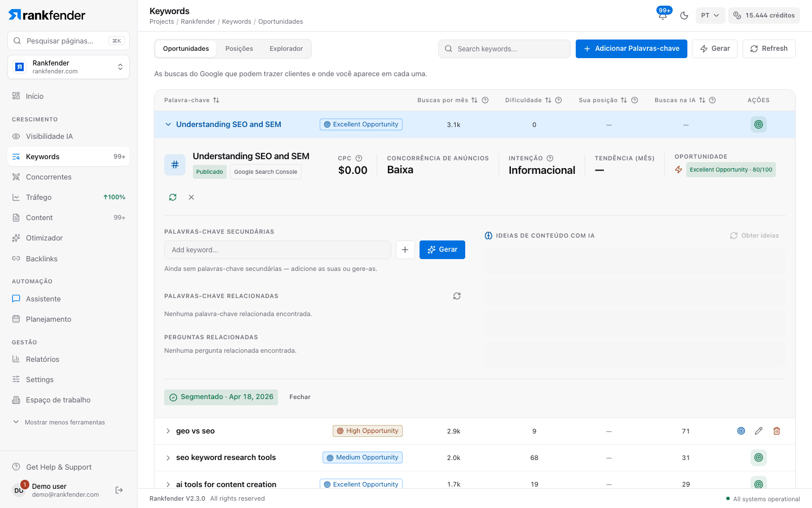Screen dimensions: 812x508
Task: Click the logout icon next to Demo user
Action: 119,490
